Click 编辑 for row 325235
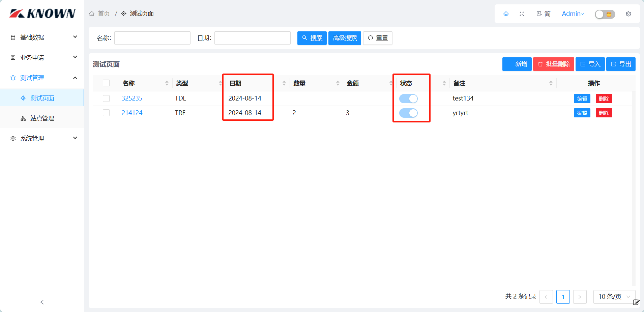This screenshot has height=312, width=644. coord(582,98)
